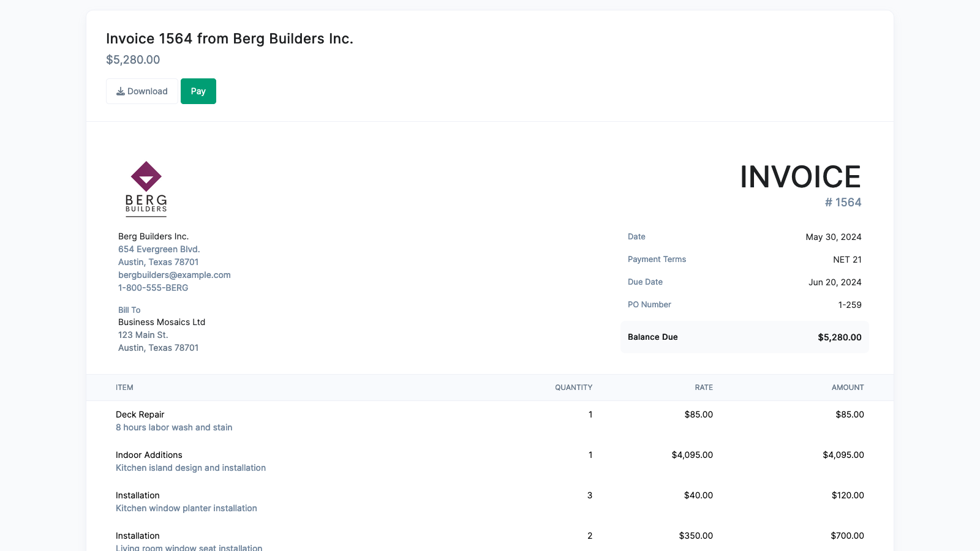Select the NET 21 payment terms value
The image size is (980, 551).
[847, 259]
